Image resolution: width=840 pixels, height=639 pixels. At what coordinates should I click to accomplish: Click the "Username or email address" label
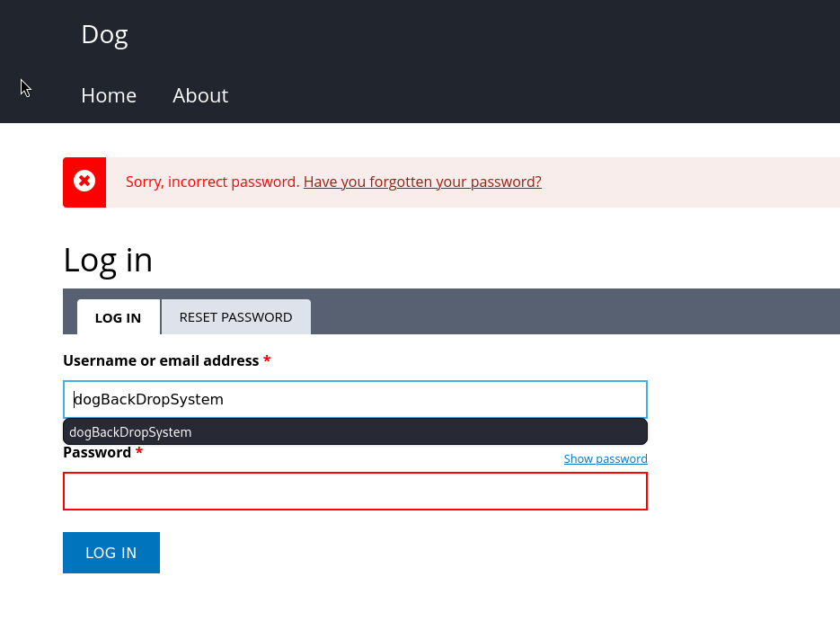(161, 360)
